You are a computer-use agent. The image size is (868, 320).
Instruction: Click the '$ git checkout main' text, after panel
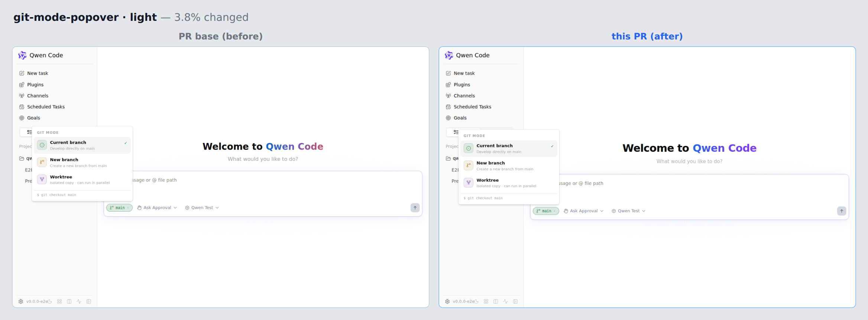coord(483,198)
